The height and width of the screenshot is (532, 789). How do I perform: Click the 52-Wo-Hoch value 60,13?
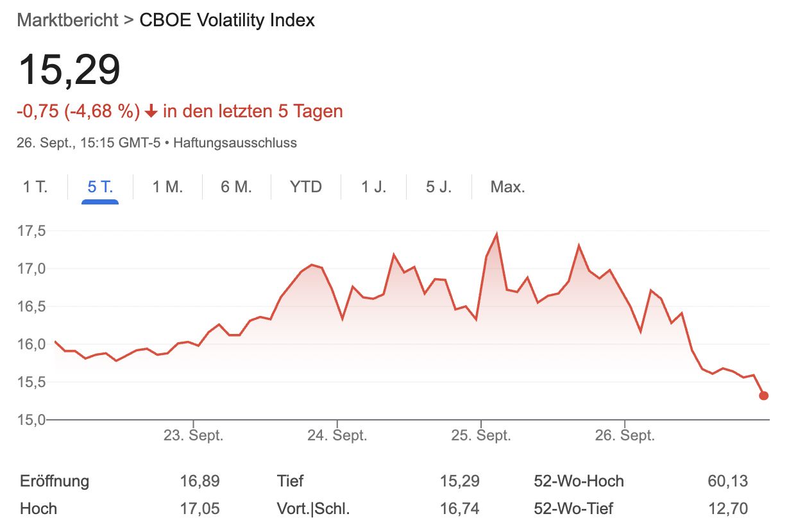click(x=727, y=481)
